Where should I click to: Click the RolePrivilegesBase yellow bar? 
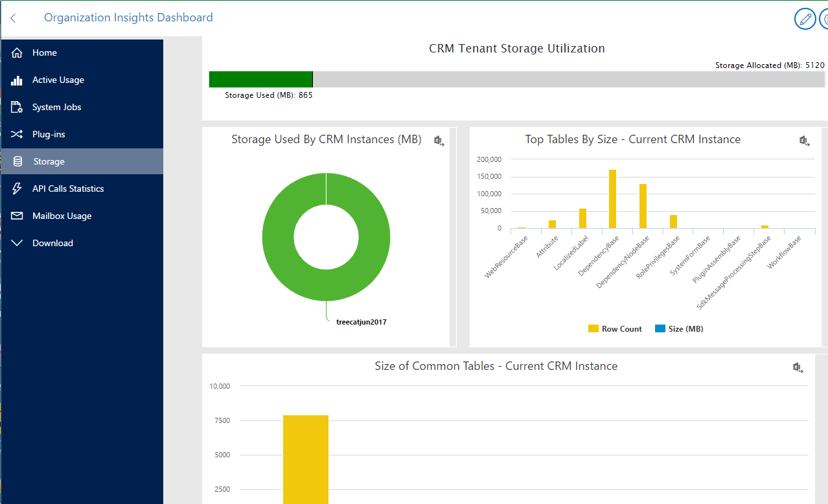673,222
